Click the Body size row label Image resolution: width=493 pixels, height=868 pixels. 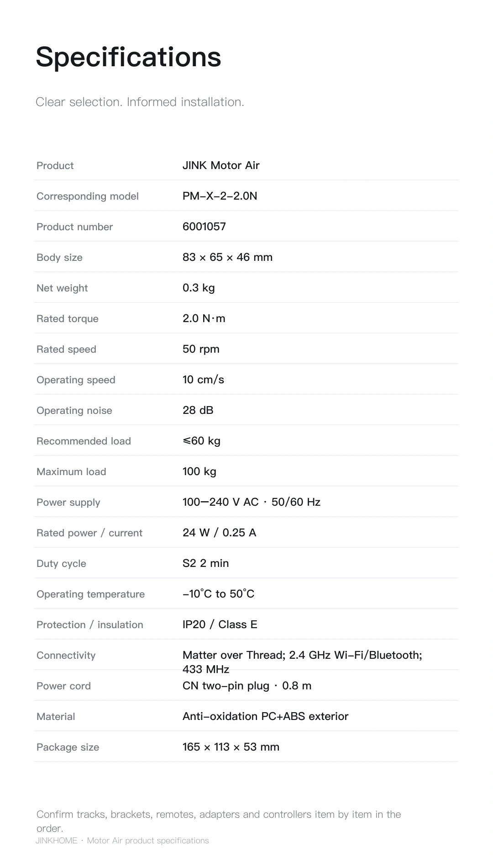(x=59, y=258)
